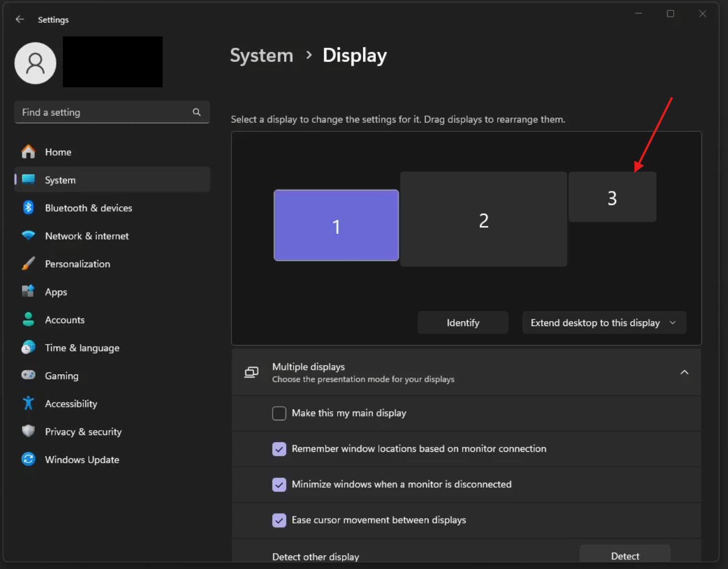
Task: Disable Minimize windows when monitor disconnected
Action: [x=279, y=484]
